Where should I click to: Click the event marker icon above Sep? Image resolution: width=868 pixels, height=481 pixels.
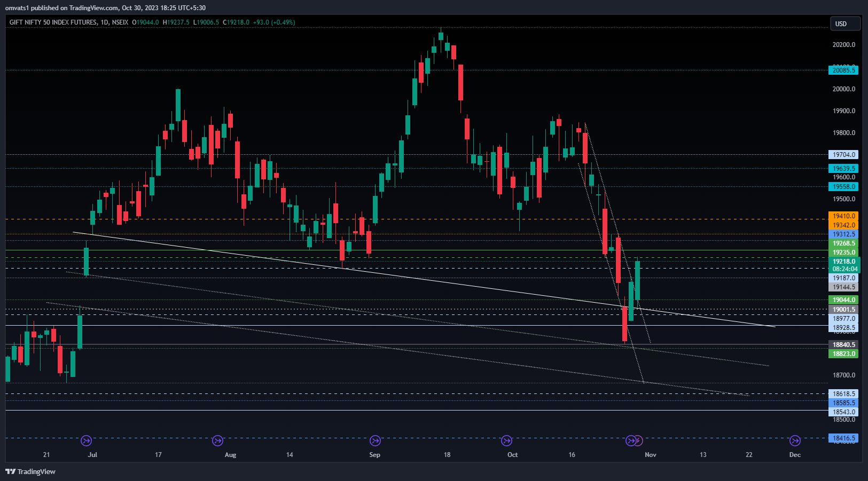[x=375, y=440]
